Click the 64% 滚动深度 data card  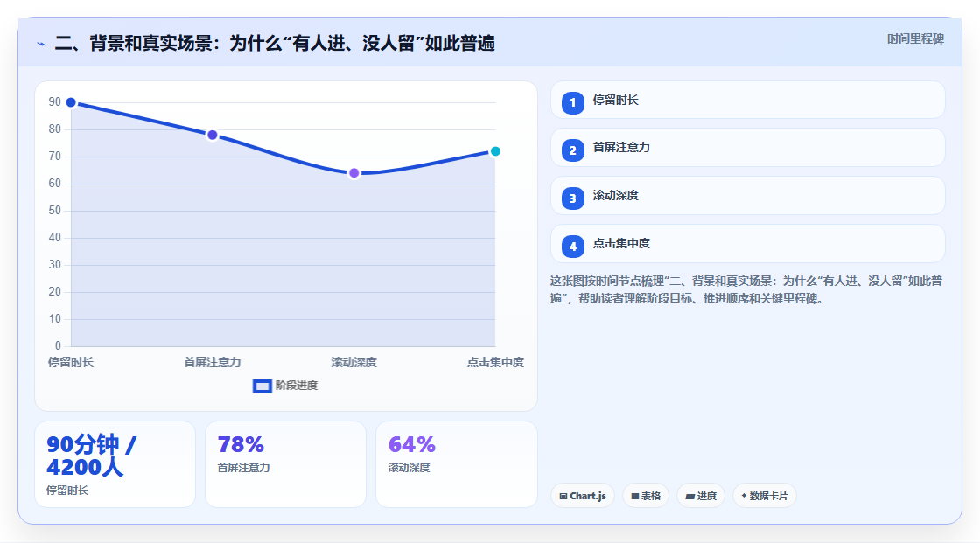(456, 464)
